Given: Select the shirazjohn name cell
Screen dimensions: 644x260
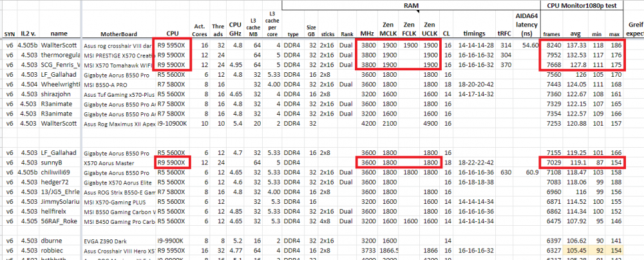Looking at the screenshot, I should point(56,94).
